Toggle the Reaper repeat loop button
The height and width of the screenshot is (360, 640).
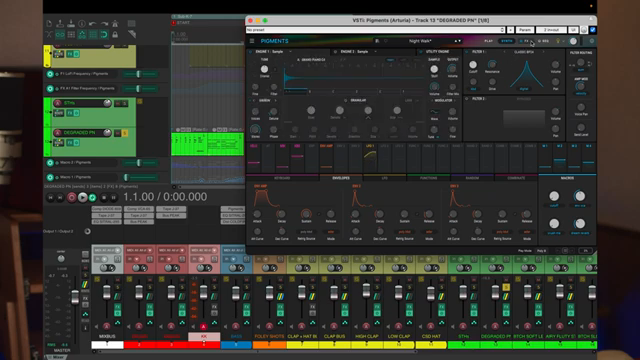point(93,198)
